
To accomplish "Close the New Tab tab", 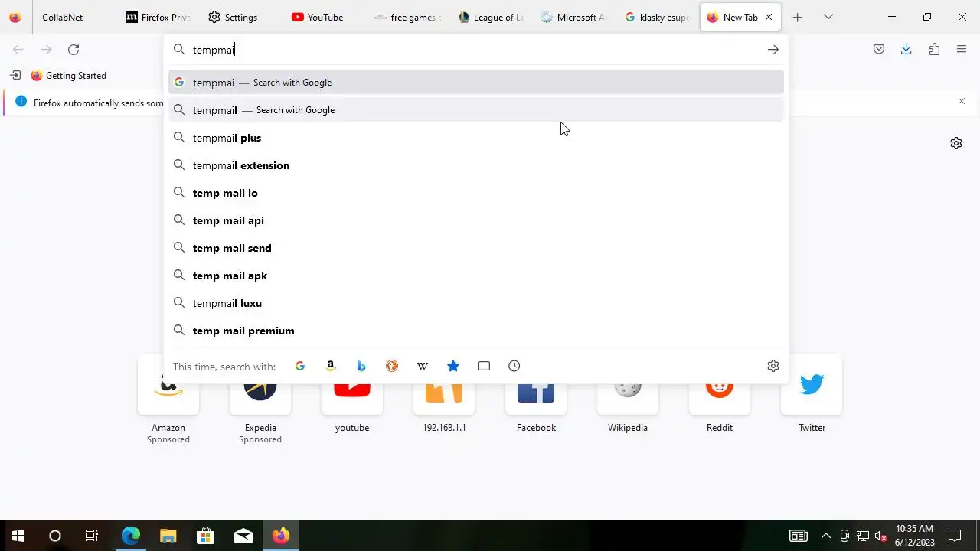I will tap(769, 17).
